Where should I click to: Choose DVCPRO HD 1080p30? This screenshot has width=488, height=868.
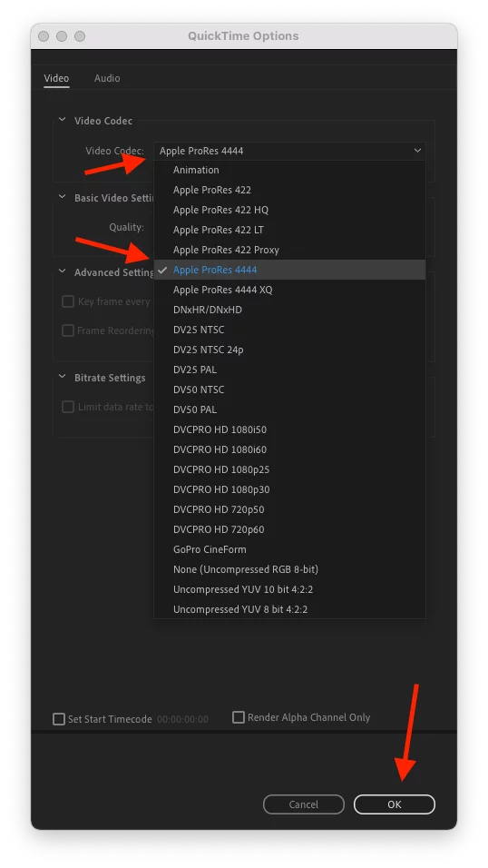(289, 489)
